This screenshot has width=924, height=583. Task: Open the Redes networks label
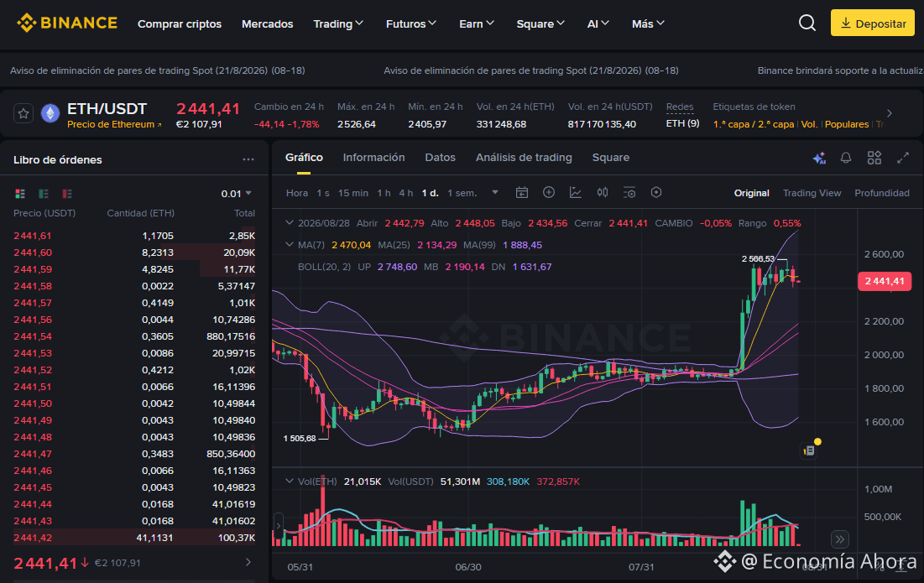tap(680, 107)
